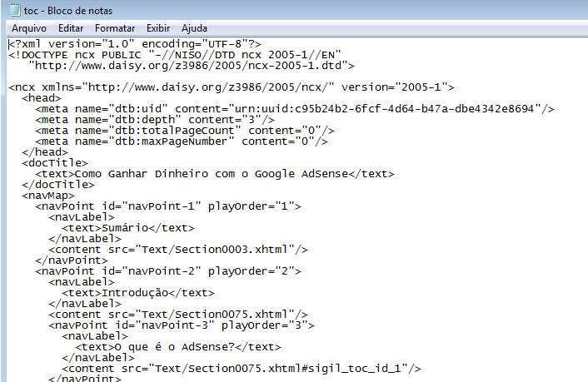588x382 pixels.
Task: Click the opening <head> tag line
Action: pyautogui.click(x=42, y=98)
